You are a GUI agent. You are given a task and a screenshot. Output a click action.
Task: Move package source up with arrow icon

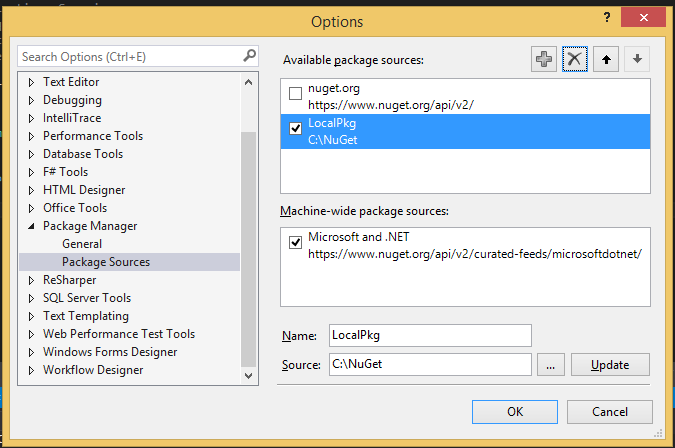point(606,59)
